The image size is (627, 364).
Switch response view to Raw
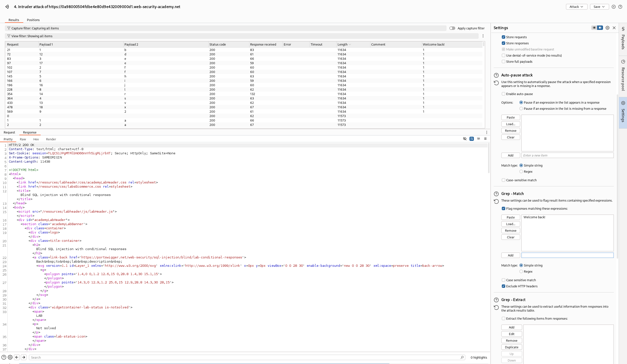click(x=23, y=139)
